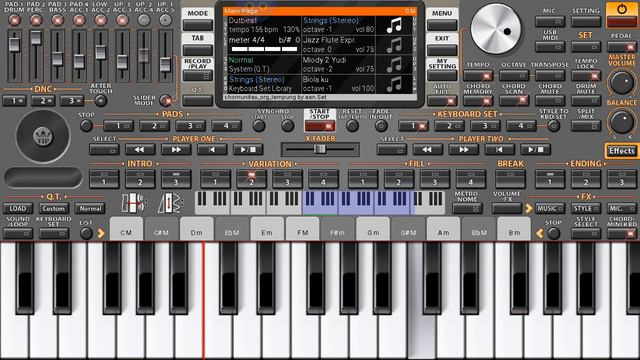The height and width of the screenshot is (360, 640).
Task: Toggle the UP 1 ACC 5 track button
Action: click(165, 20)
